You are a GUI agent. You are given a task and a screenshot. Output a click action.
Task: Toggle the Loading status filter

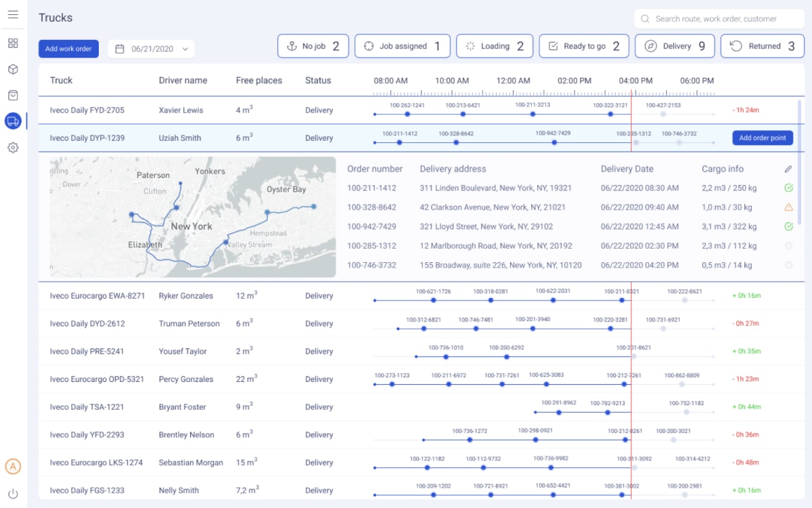pyautogui.click(x=494, y=46)
